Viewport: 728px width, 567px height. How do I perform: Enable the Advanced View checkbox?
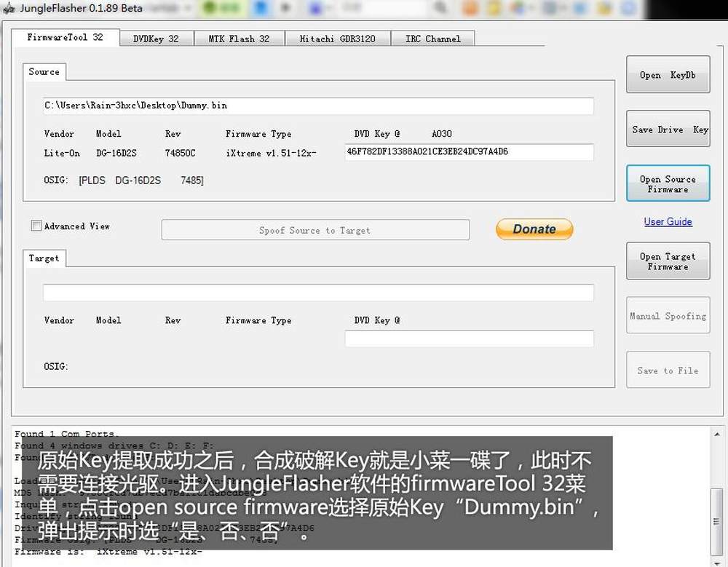tap(36, 226)
